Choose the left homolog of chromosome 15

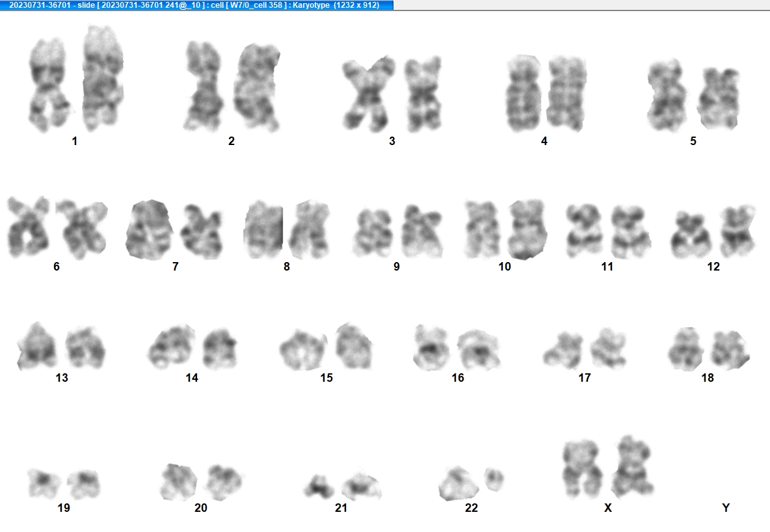coord(303,350)
